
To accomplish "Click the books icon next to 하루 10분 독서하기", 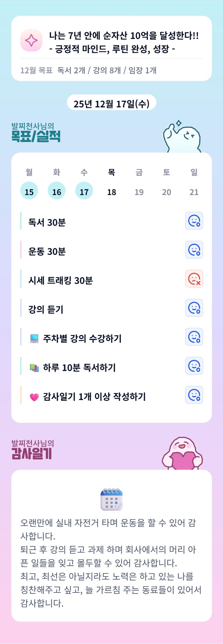I will pyautogui.click(x=34, y=368).
